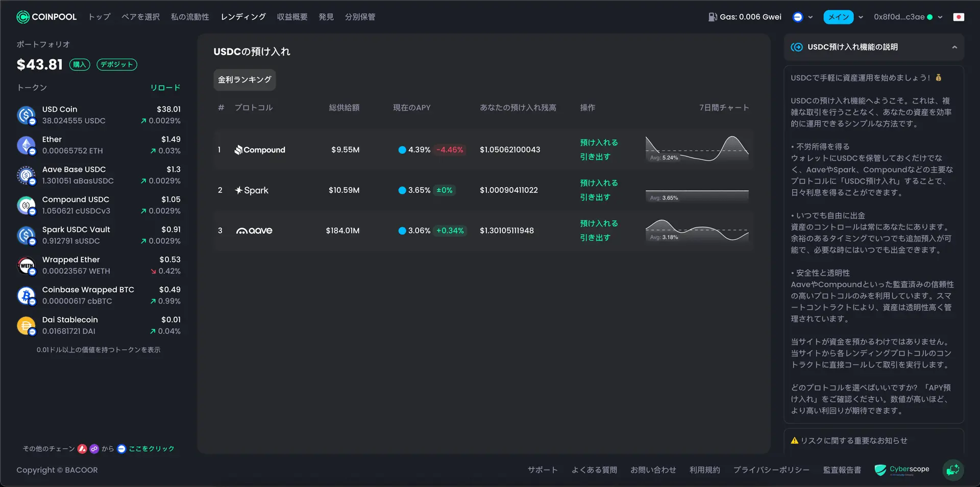Expand the network dropdown arrow
Image resolution: width=980 pixels, height=487 pixels.
(x=811, y=17)
